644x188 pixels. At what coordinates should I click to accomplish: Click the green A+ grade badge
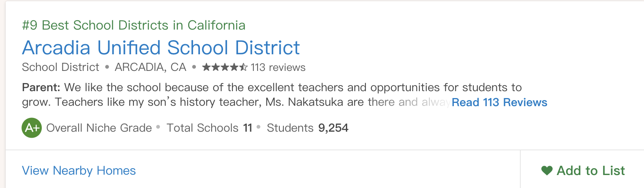click(32, 128)
